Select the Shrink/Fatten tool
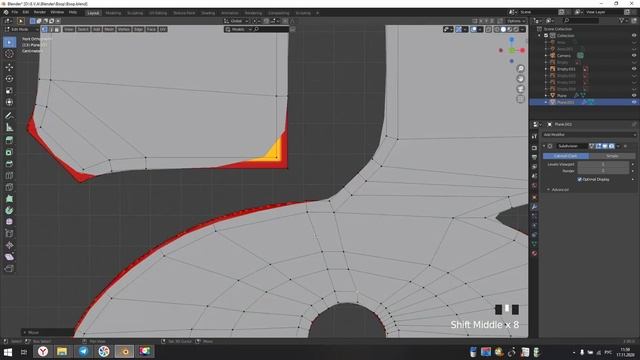Image resolution: width=640 pixels, height=360 pixels. click(x=9, y=245)
